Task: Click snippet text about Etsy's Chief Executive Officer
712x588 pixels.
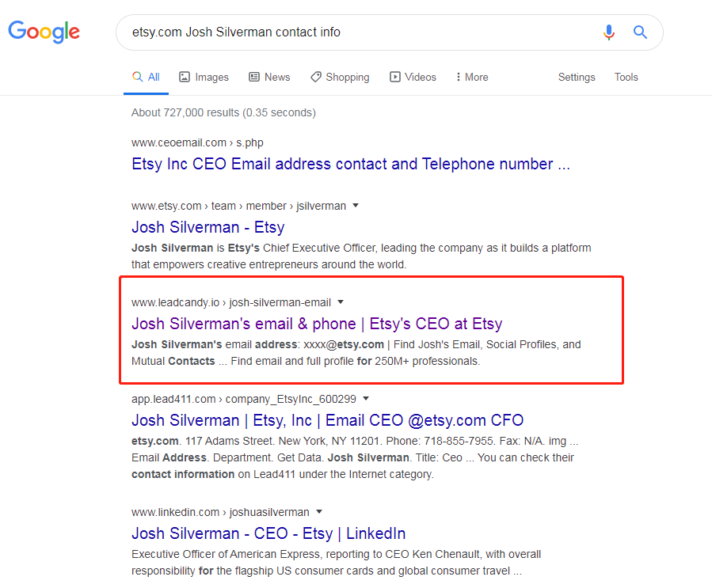Action: pyautogui.click(x=361, y=256)
